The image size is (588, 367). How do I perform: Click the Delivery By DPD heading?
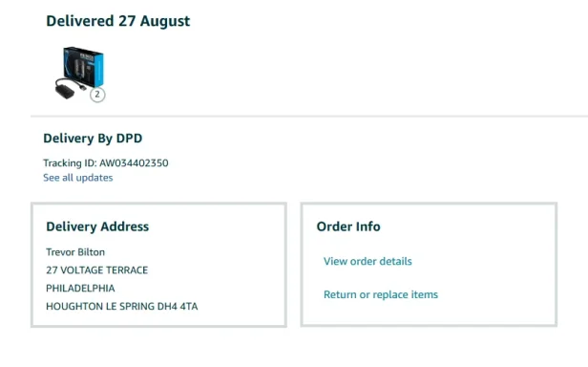pos(93,139)
